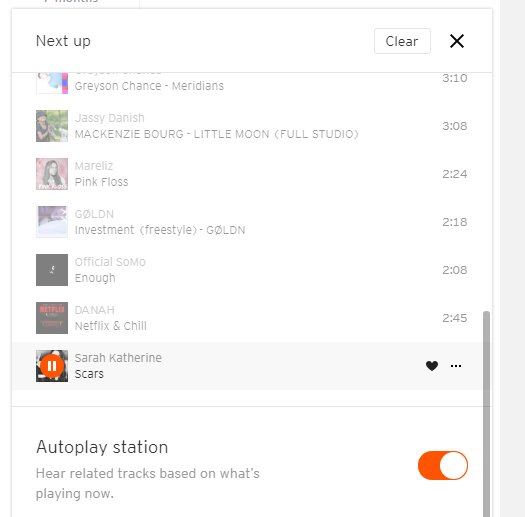Select the Investment (freestyle) - GØLDN track title
Screen dimensions: 525x517
[x=160, y=230]
